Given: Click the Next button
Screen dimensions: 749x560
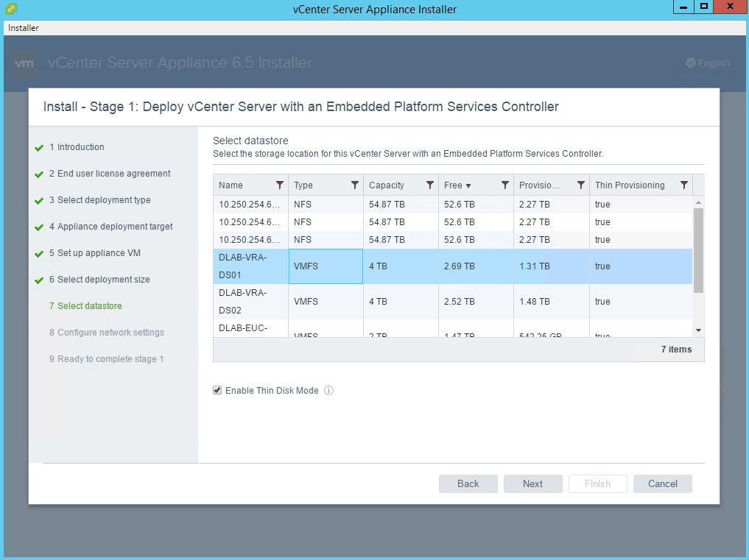Looking at the screenshot, I should [x=532, y=483].
